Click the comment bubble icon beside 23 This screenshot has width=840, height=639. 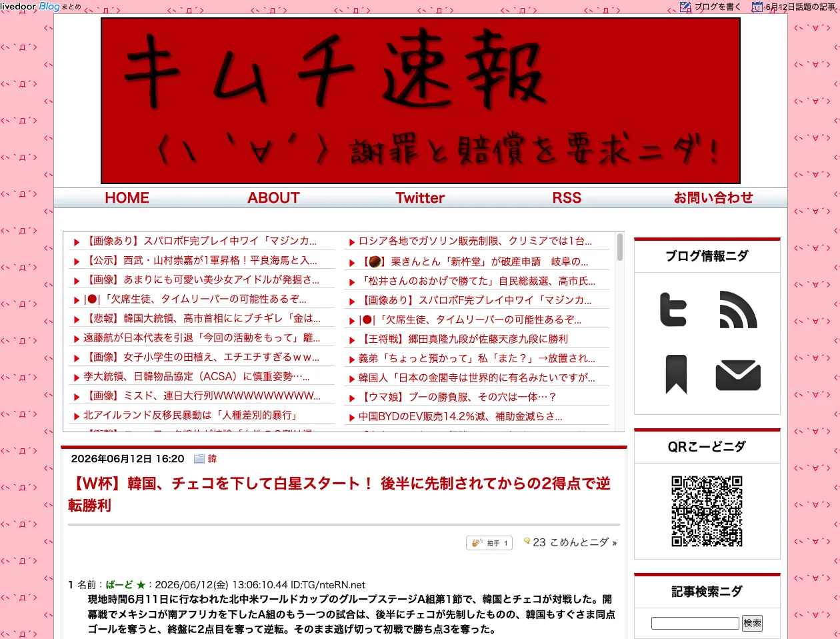point(527,542)
